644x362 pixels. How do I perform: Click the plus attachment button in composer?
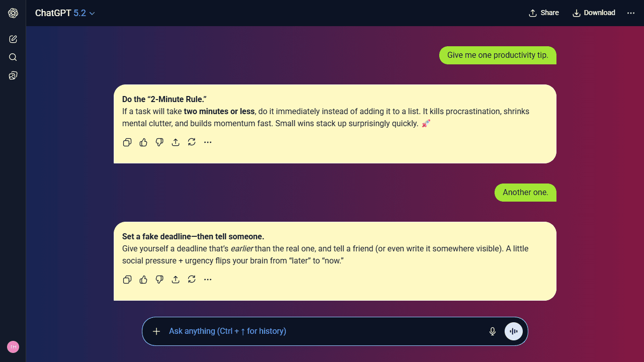point(156,331)
